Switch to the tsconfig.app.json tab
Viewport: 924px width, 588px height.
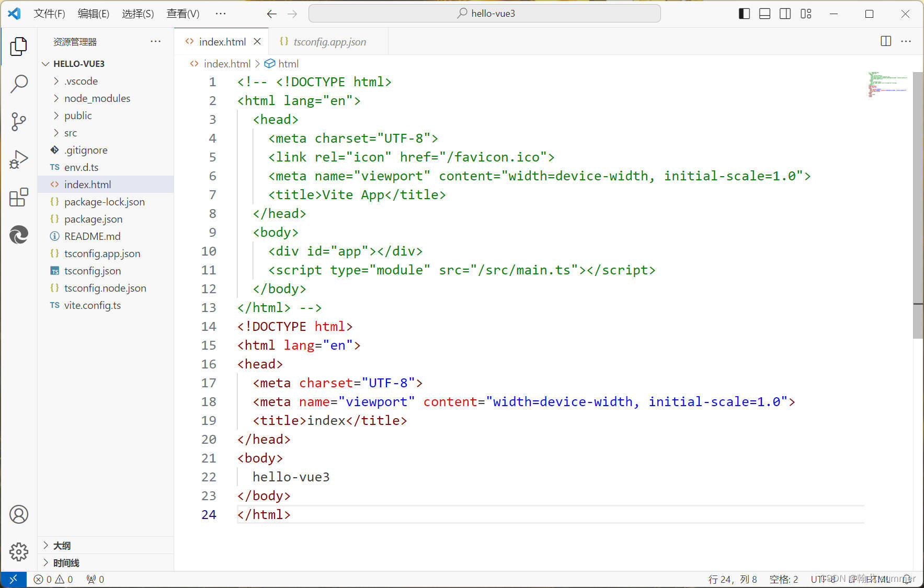[329, 42]
